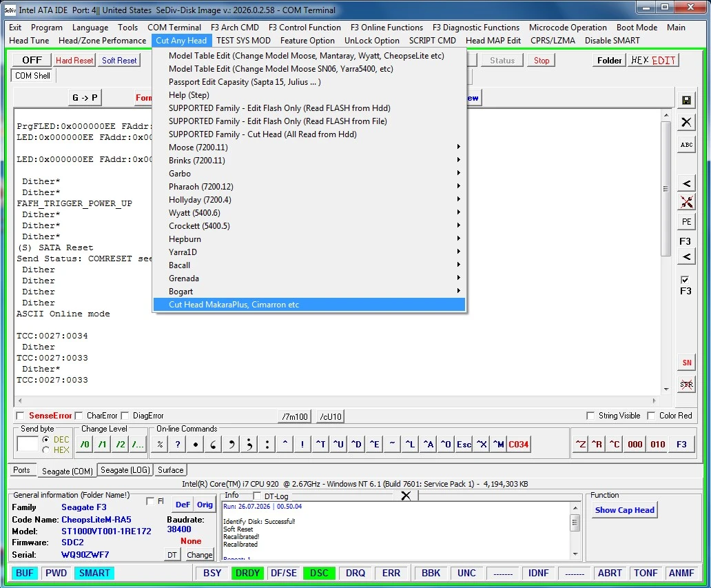Image resolution: width=711 pixels, height=588 pixels.
Task: Toggle the F3 checkbox on right sidebar
Action: 685,279
